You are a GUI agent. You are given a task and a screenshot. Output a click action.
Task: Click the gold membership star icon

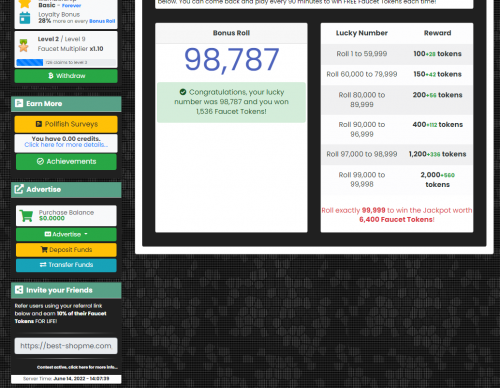[25, 3]
